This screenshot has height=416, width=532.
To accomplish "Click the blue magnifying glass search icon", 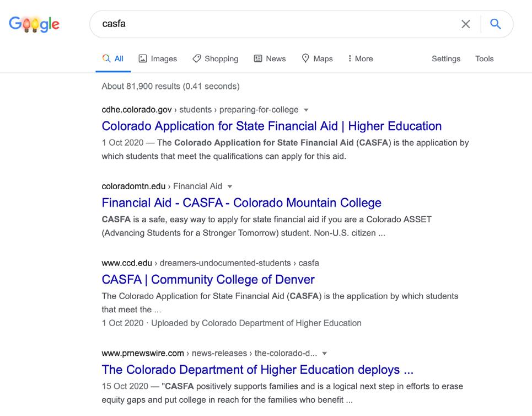I will 496,24.
